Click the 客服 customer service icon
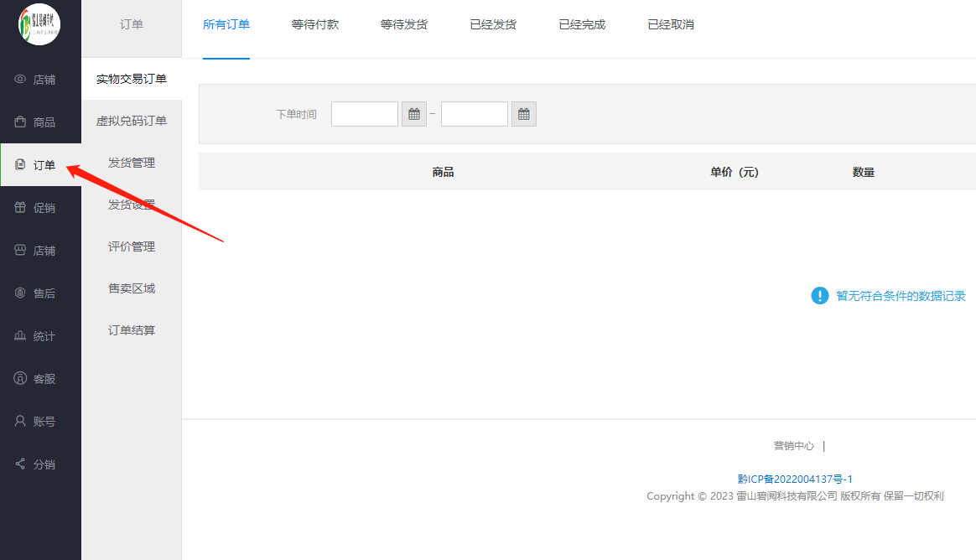 (21, 379)
